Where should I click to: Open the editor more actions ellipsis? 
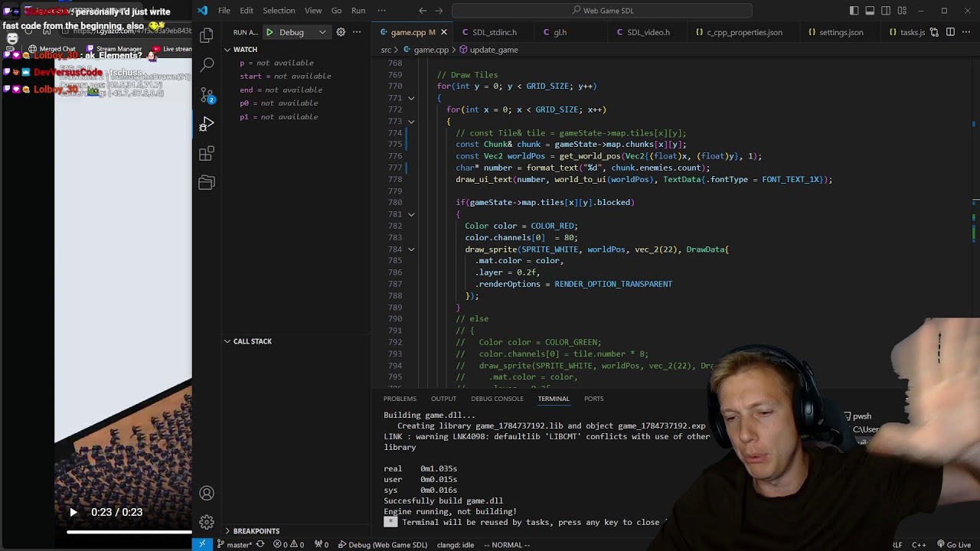(x=966, y=32)
